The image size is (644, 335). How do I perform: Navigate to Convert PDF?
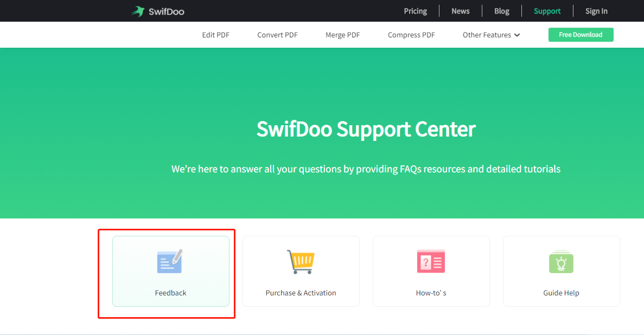[x=277, y=35]
